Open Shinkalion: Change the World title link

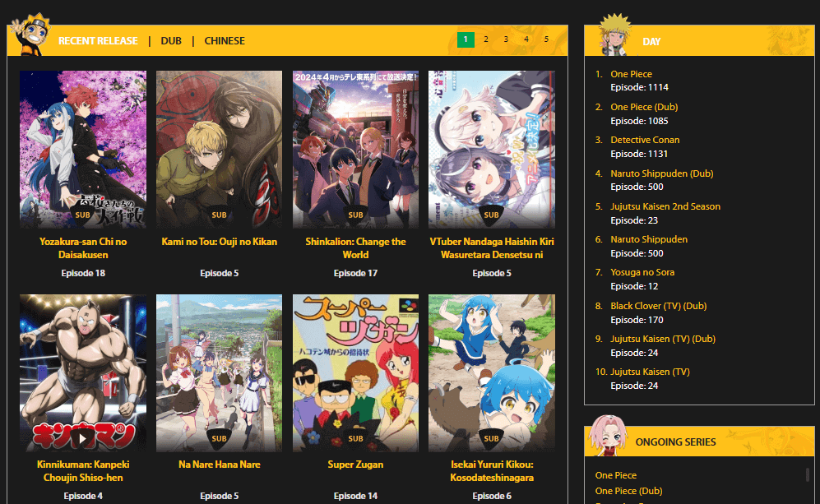click(355, 248)
